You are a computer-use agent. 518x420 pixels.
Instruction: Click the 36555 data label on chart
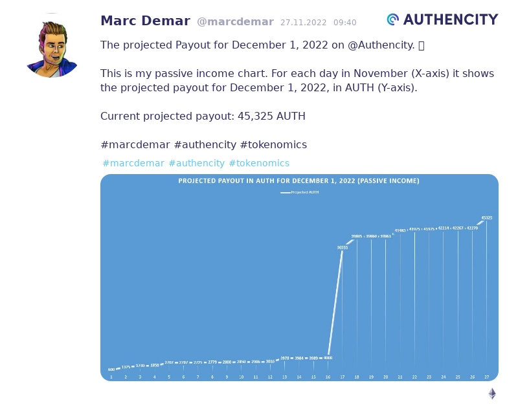coord(343,247)
